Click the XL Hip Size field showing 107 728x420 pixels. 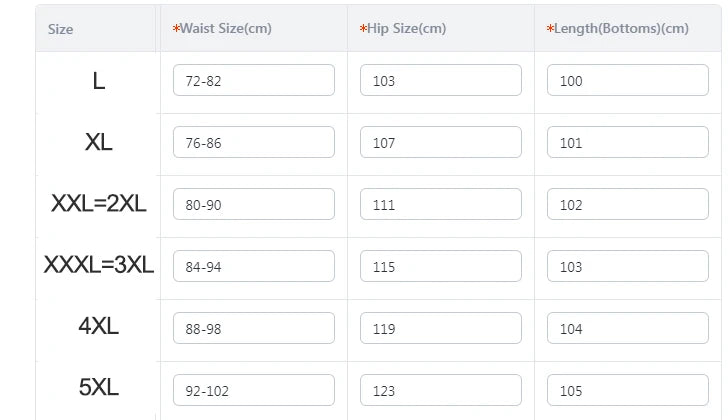tap(440, 143)
